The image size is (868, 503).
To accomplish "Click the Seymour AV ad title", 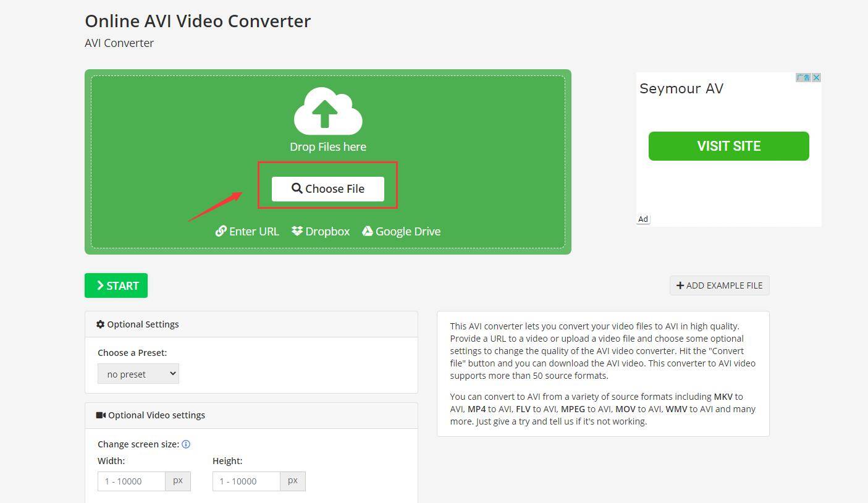I will (x=681, y=88).
